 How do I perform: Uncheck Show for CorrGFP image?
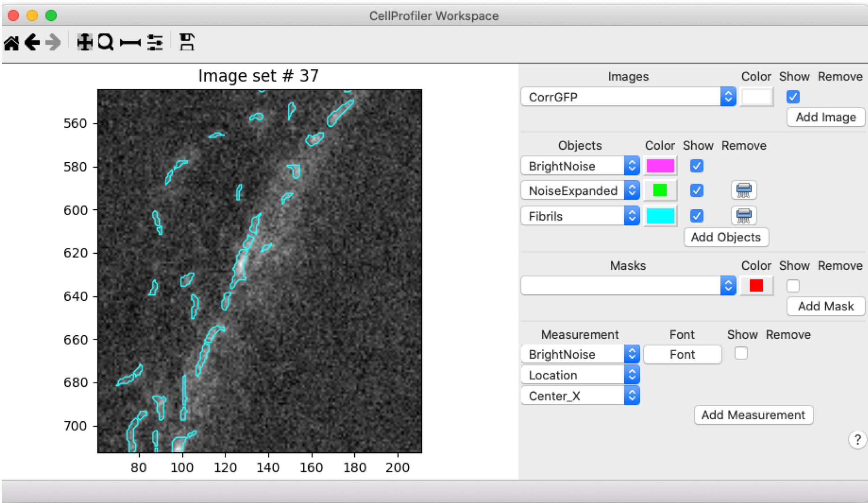click(793, 97)
